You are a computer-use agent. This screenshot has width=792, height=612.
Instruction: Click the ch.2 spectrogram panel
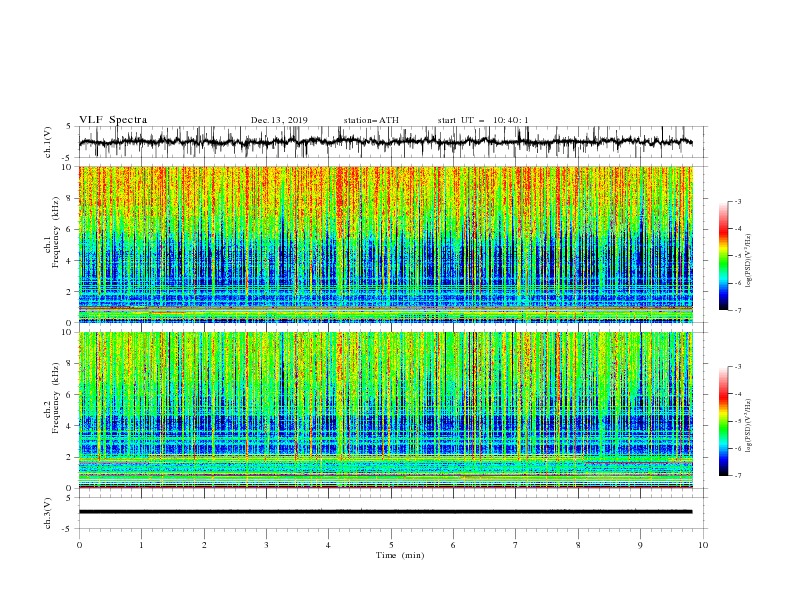[x=386, y=410]
